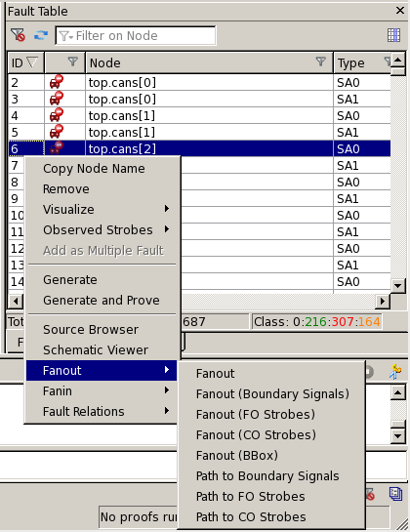
Task: Select Generate and Prove
Action: pyautogui.click(x=102, y=300)
